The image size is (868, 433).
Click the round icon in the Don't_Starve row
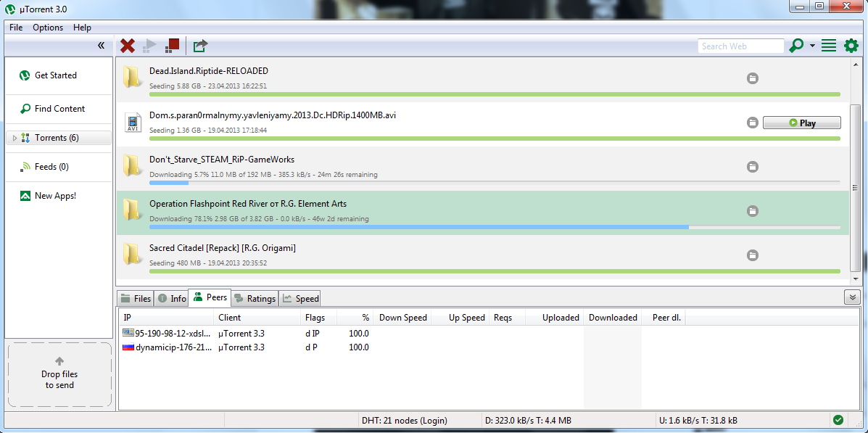click(x=752, y=167)
